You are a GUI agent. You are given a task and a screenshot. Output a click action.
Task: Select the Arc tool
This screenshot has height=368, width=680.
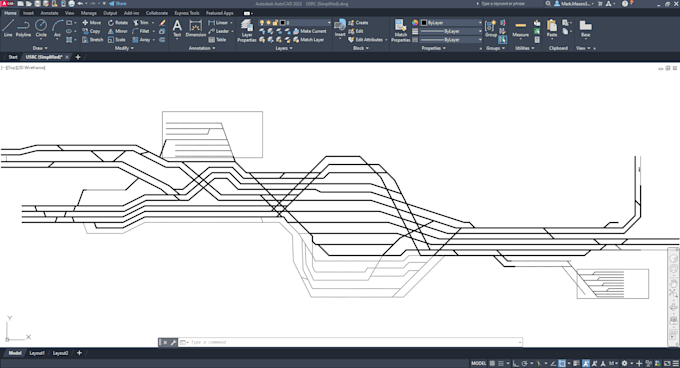tap(57, 28)
